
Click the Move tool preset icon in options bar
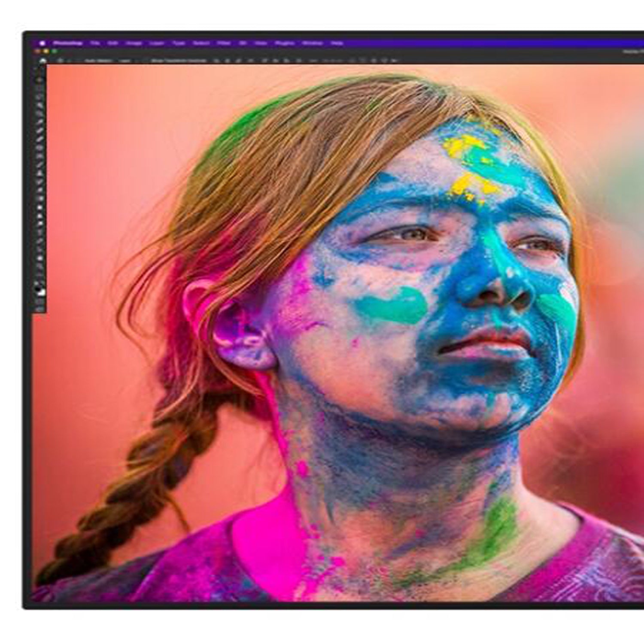(61, 61)
